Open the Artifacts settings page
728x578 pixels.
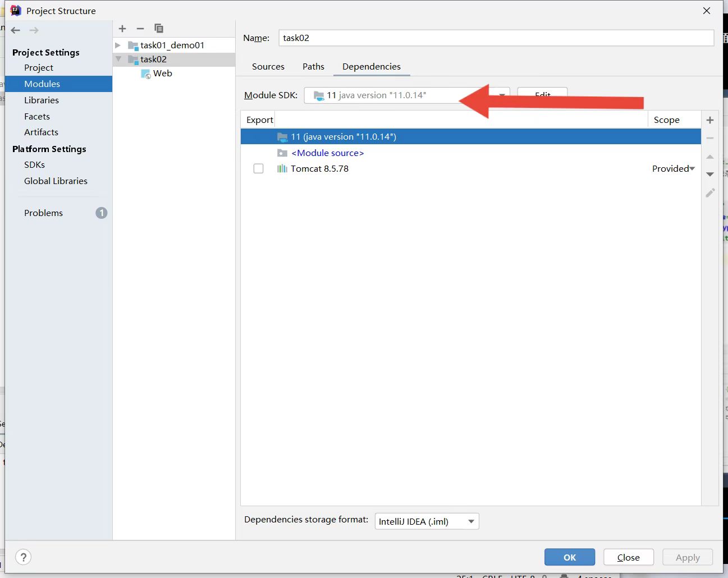coord(41,132)
